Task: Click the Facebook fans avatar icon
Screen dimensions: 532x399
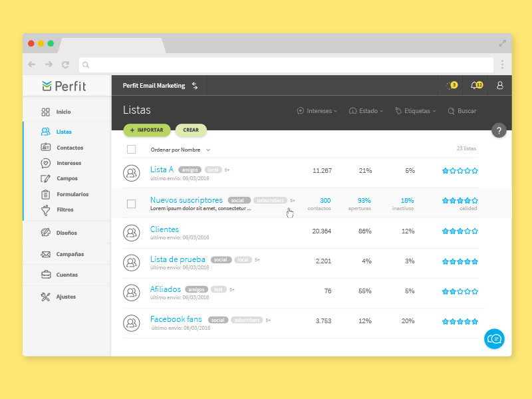Action: click(132, 323)
